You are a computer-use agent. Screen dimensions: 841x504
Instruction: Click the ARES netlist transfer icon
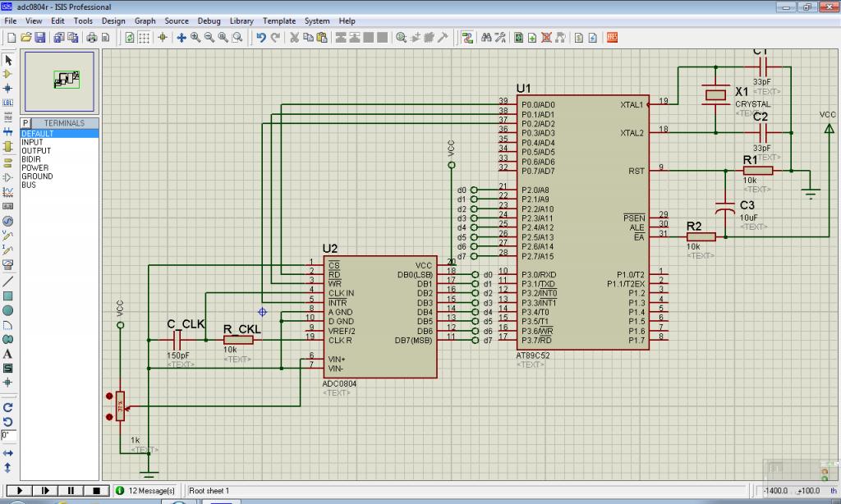pyautogui.click(x=612, y=38)
